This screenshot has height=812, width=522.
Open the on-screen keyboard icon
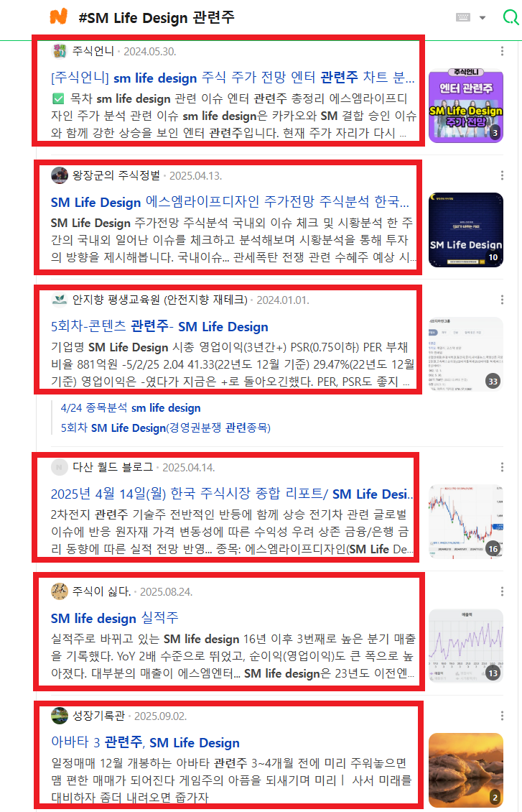point(465,17)
